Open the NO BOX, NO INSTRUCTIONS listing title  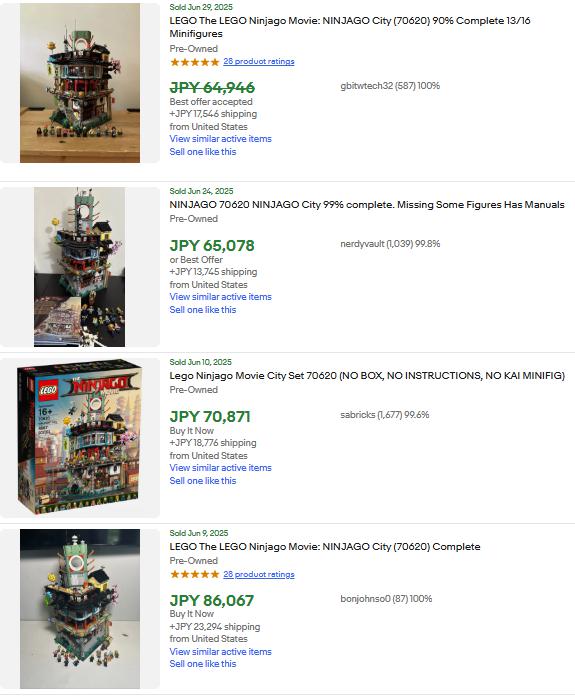tap(367, 376)
